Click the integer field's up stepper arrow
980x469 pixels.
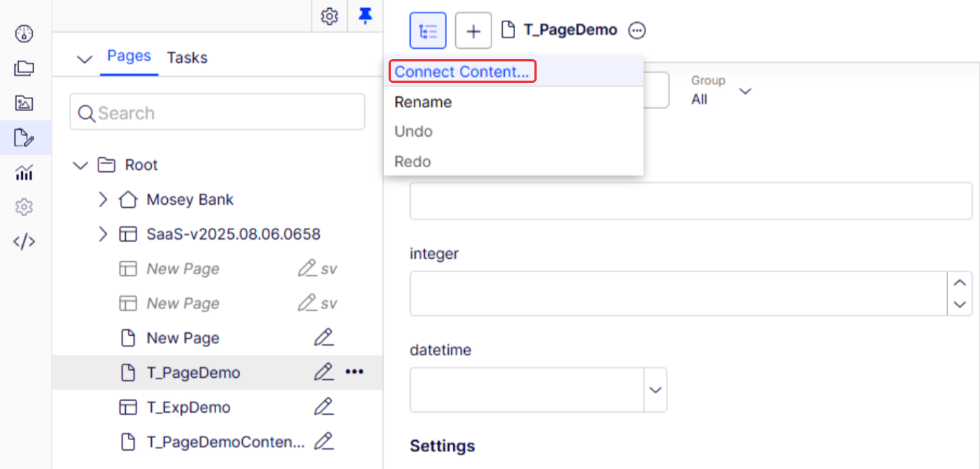point(960,283)
